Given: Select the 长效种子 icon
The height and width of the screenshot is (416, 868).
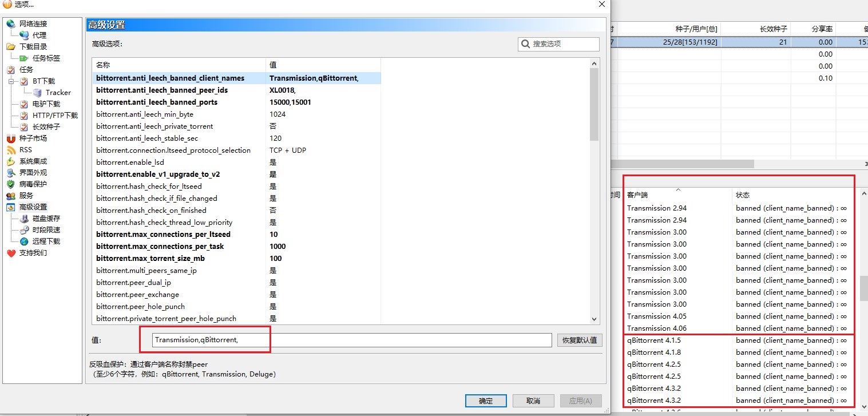Looking at the screenshot, I should [23, 126].
